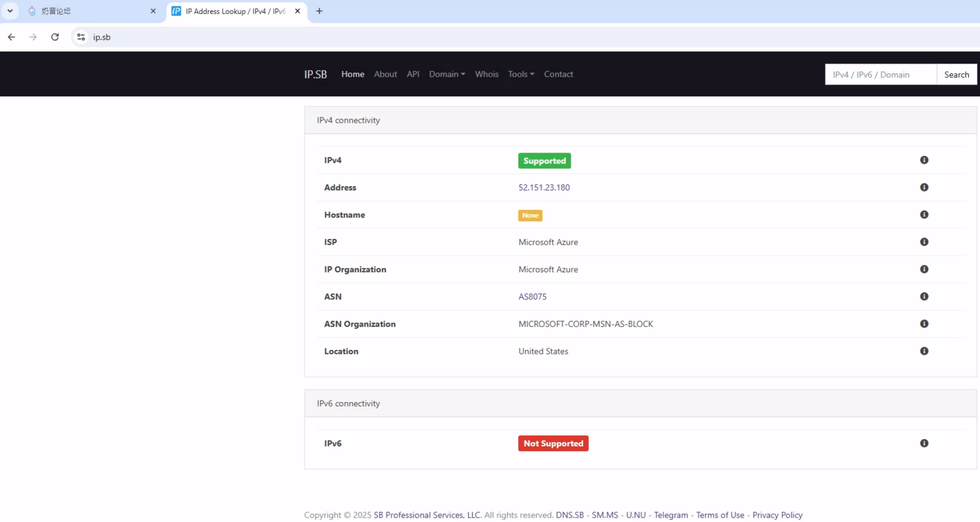
Task: Focus the IPv4 / IPv6 / Domain search field
Action: pos(880,74)
